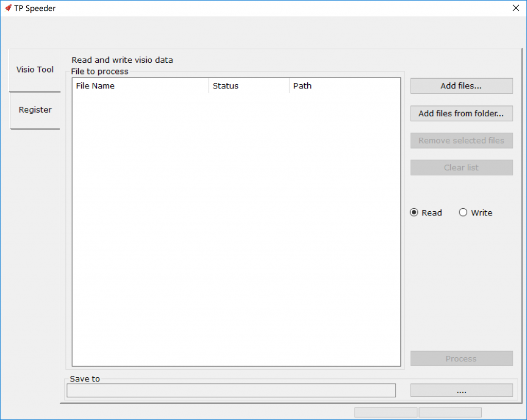Viewport: 527px width, 420px height.
Task: Select the Read radio option
Action: pos(414,213)
